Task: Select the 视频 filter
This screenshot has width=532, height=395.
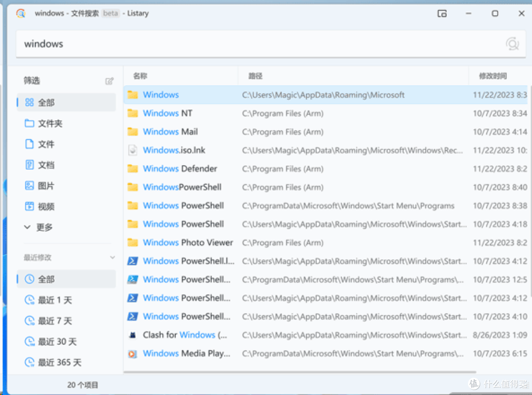Action: pyautogui.click(x=66, y=206)
